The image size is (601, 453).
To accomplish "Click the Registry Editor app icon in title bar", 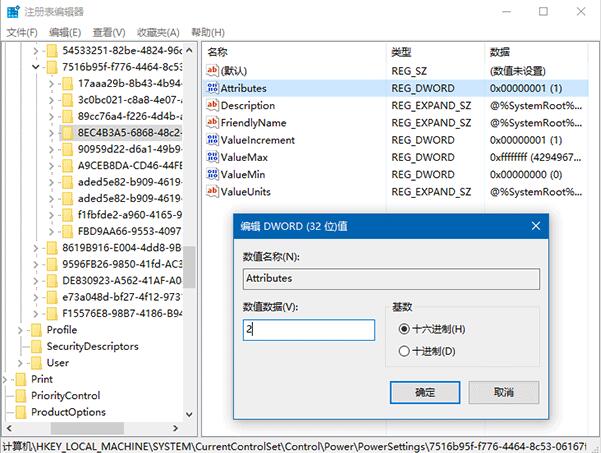I will pyautogui.click(x=13, y=11).
